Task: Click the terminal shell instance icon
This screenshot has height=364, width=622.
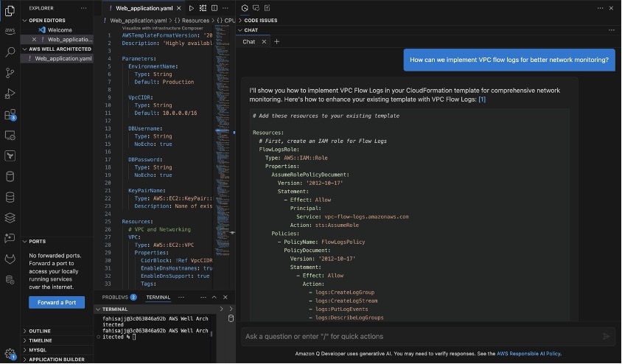Action: click(x=231, y=318)
